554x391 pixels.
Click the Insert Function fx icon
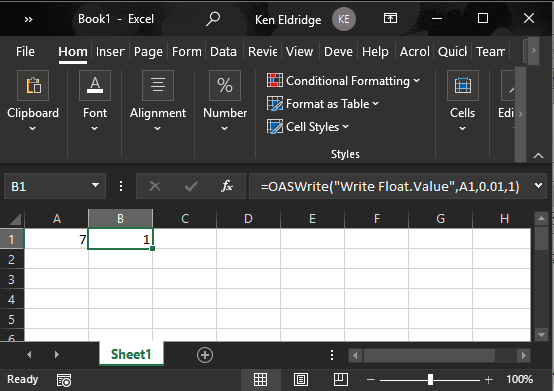tap(226, 186)
